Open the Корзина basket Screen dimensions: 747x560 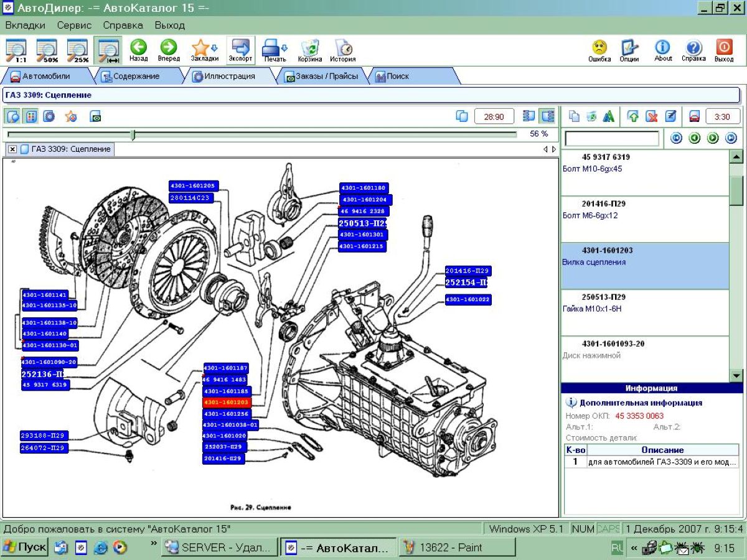310,50
